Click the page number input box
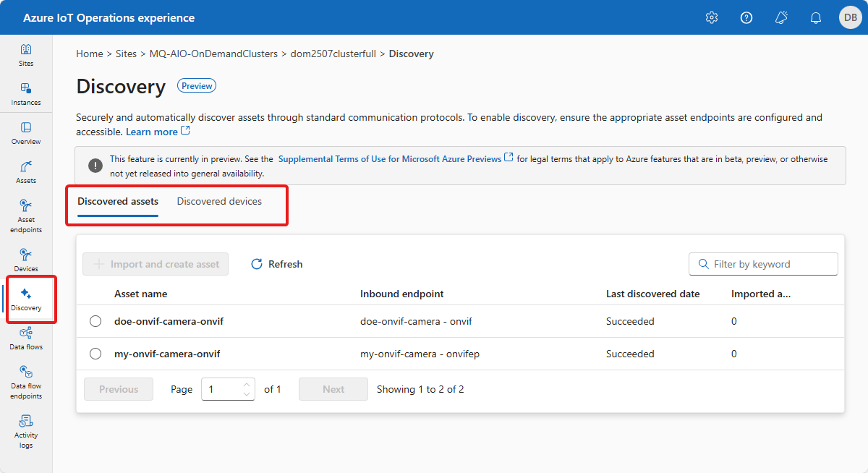The width and height of the screenshot is (868, 473). point(228,389)
